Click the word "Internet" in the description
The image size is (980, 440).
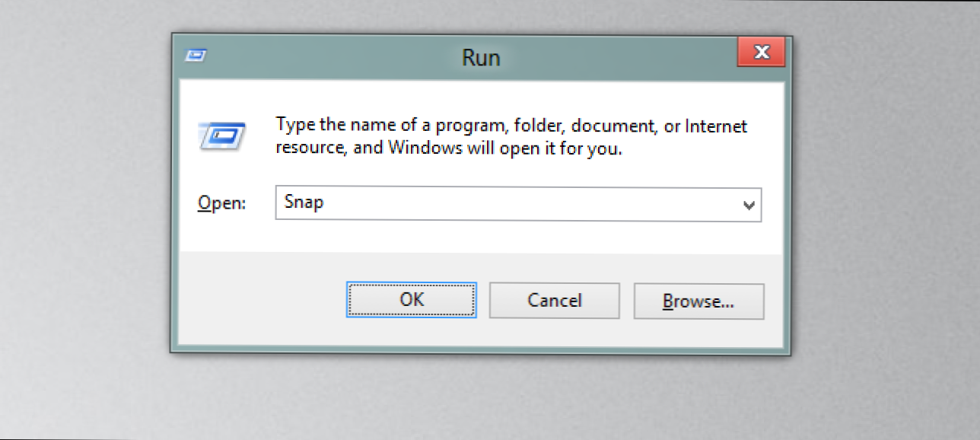716,126
